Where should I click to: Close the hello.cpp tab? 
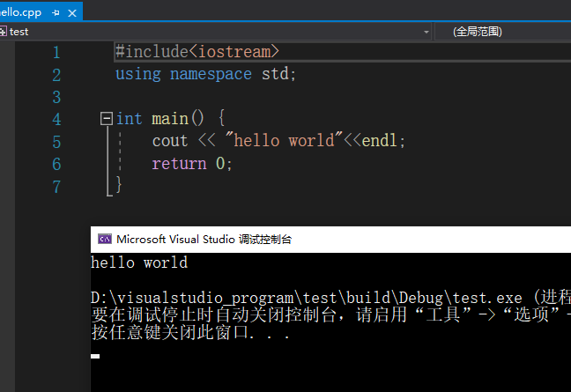click(x=72, y=13)
